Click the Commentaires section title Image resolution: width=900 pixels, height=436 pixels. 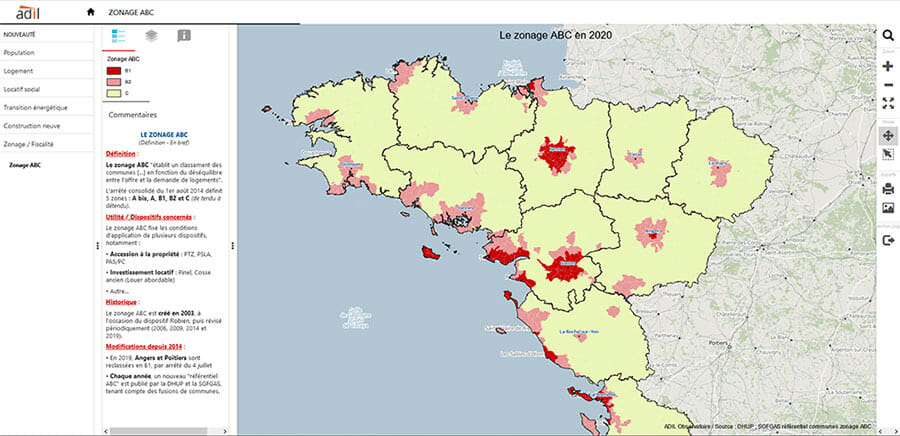click(x=133, y=115)
